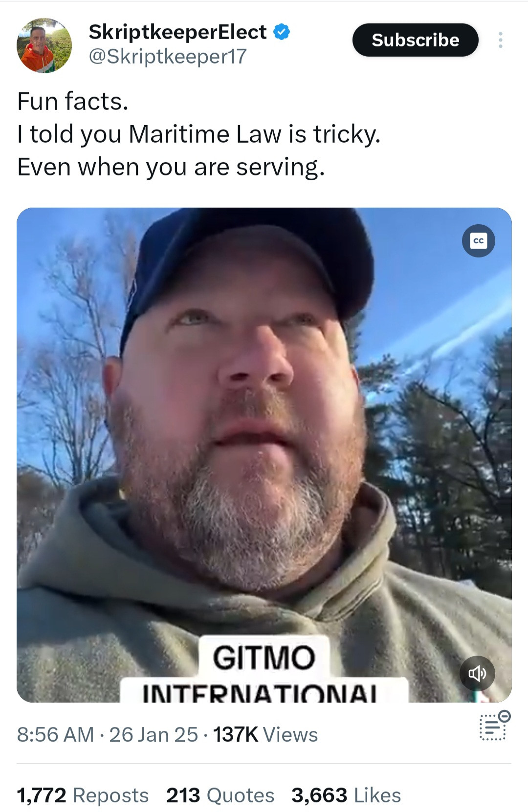Image resolution: width=528 pixels, height=812 pixels.
Task: Click the GITMO caption overlay
Action: click(x=264, y=657)
